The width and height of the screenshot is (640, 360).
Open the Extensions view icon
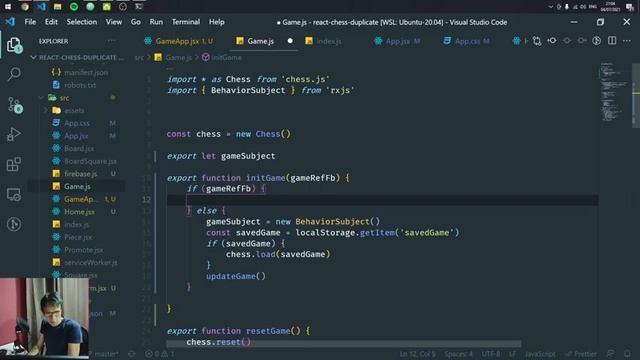14,164
